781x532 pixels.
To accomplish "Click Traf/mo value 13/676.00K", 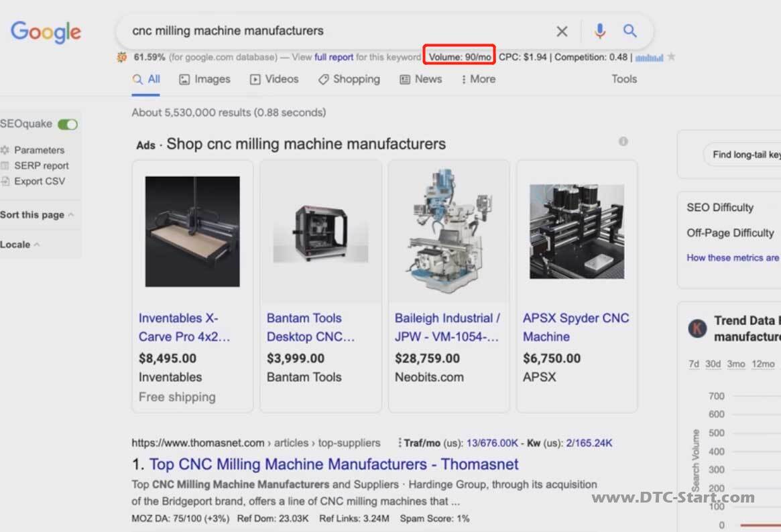I will tap(492, 443).
